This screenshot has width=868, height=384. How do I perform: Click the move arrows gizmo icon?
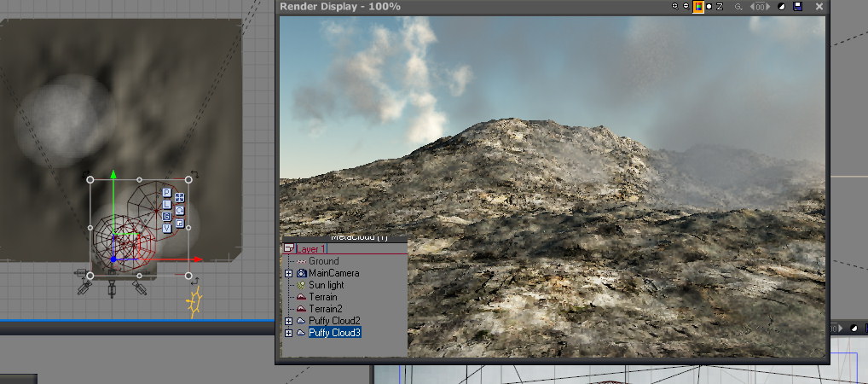[179, 198]
